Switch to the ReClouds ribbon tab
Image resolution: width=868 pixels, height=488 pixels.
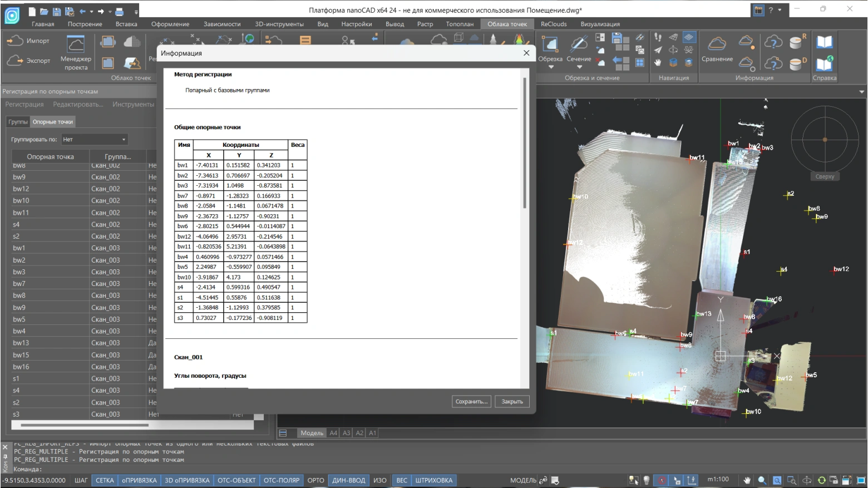coord(553,24)
